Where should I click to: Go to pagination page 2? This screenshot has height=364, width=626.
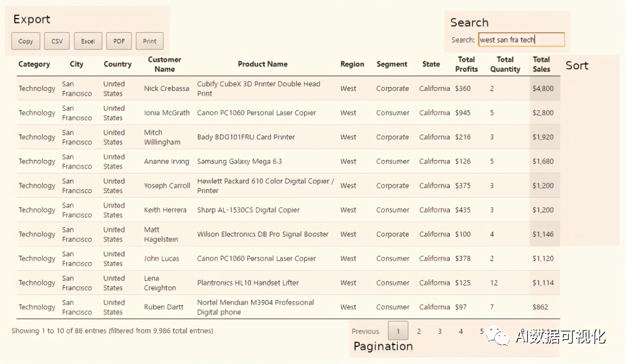[x=419, y=331]
